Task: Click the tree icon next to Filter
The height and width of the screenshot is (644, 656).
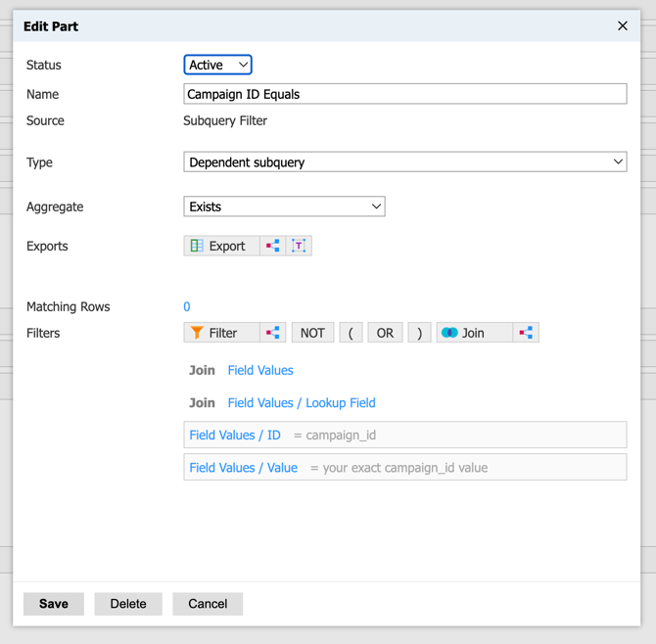Action: click(273, 333)
